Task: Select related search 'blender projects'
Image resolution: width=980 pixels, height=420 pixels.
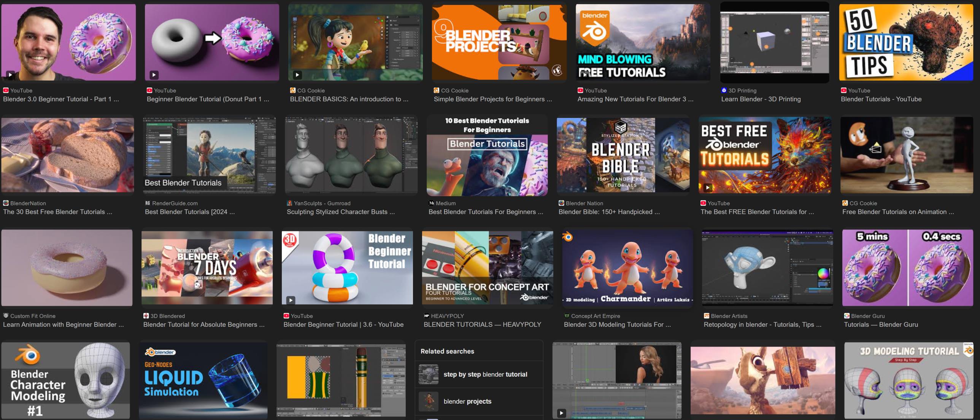Action: pos(479,401)
